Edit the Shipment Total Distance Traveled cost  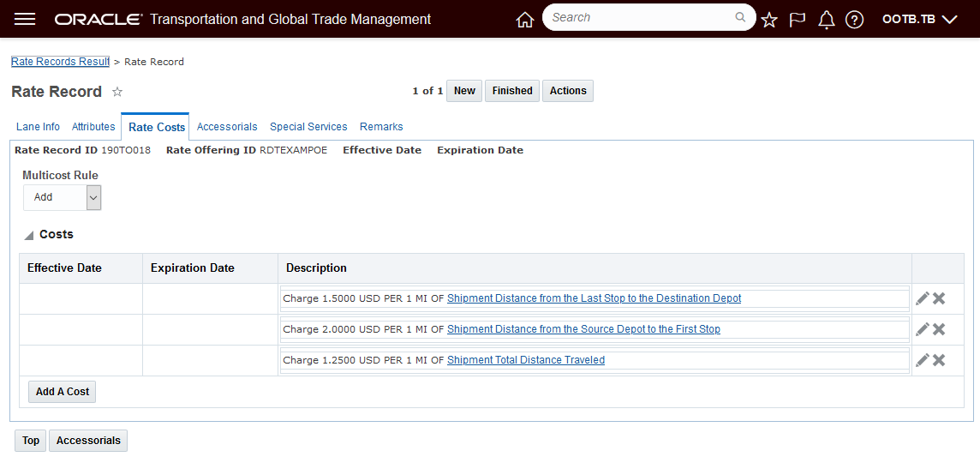click(x=922, y=360)
